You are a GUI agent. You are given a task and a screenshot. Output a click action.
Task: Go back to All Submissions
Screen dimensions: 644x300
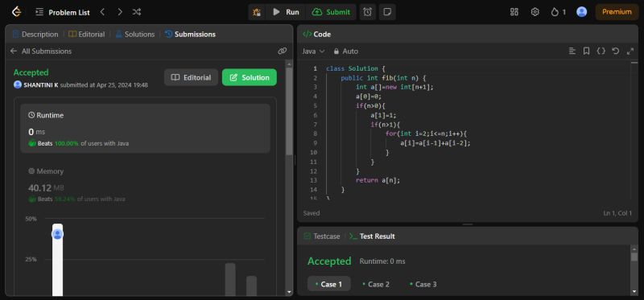click(x=41, y=51)
